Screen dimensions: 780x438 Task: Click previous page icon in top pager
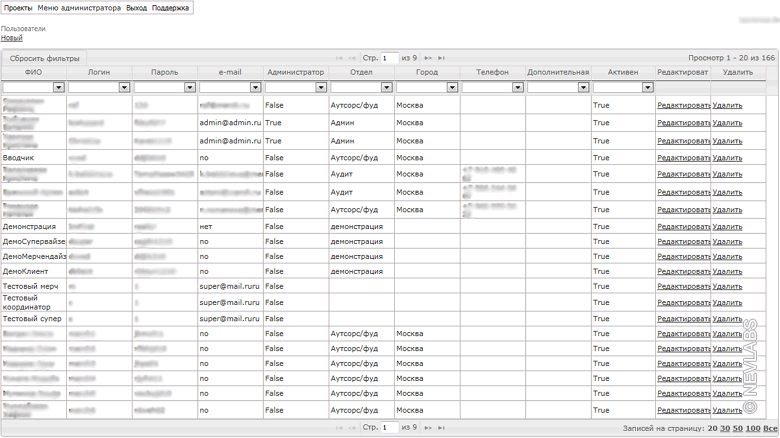(x=352, y=58)
